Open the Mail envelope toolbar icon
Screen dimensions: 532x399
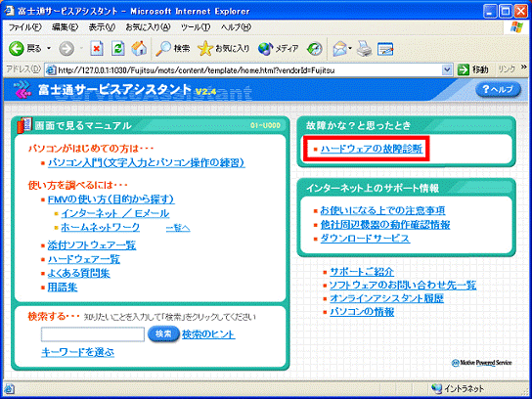(340, 49)
